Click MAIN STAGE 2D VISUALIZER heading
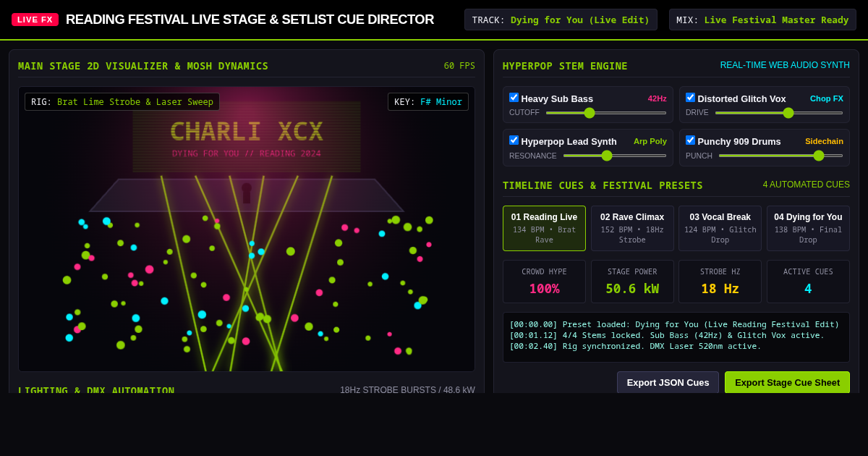Screen dimensions: 868x456 click(x=143, y=66)
